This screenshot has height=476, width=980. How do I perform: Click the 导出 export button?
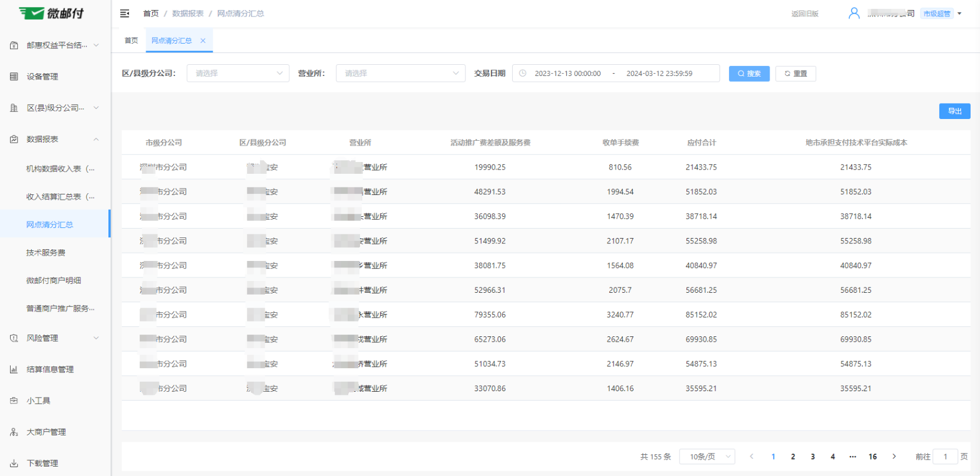954,111
